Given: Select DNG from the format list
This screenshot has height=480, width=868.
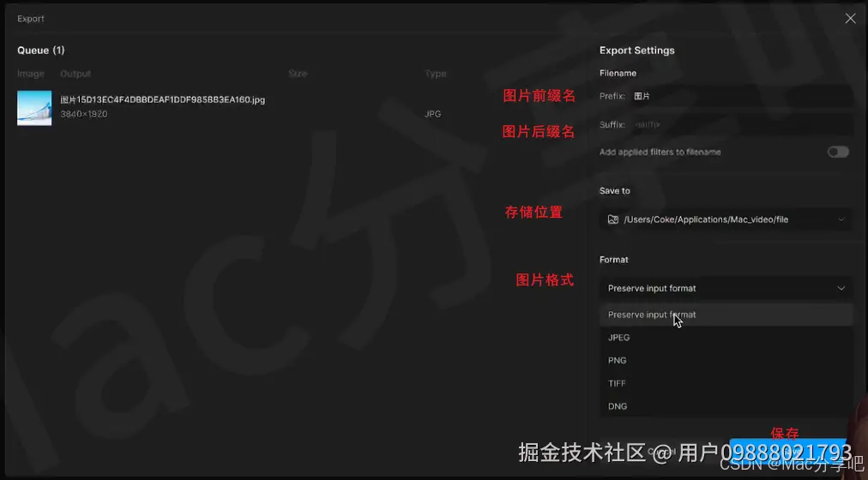Looking at the screenshot, I should point(726,406).
